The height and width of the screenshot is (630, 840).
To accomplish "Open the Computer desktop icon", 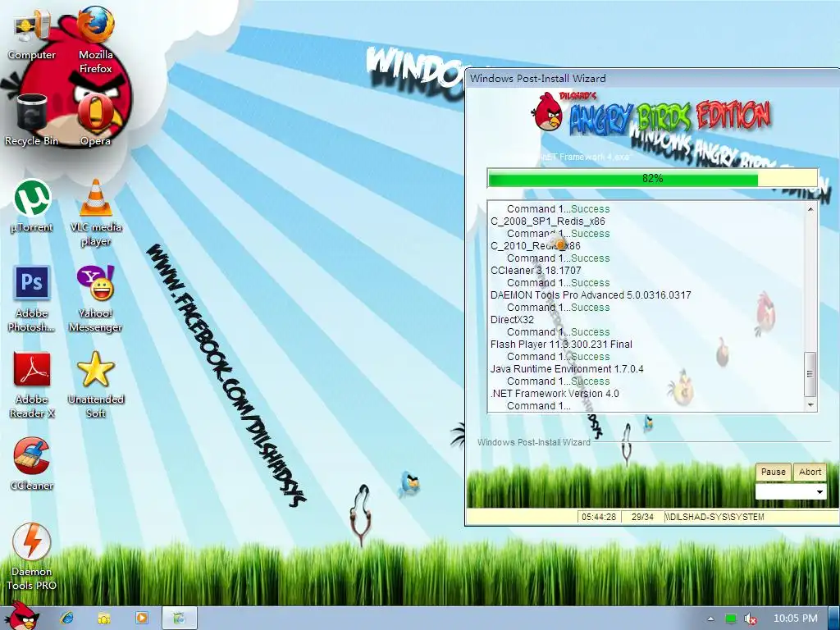I will (x=32, y=34).
